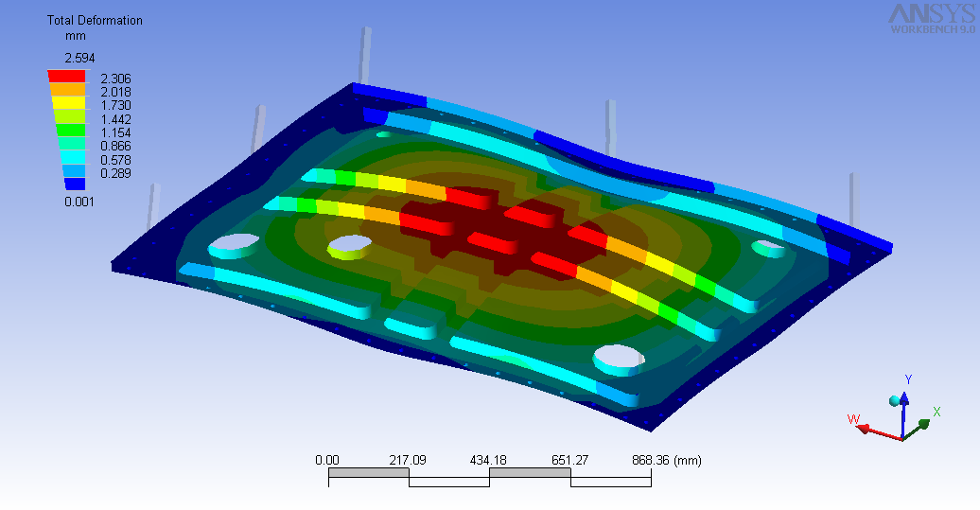Viewport: 980px width, 510px height.
Task: Click the green X axis arrow of triad
Action: coord(918,430)
